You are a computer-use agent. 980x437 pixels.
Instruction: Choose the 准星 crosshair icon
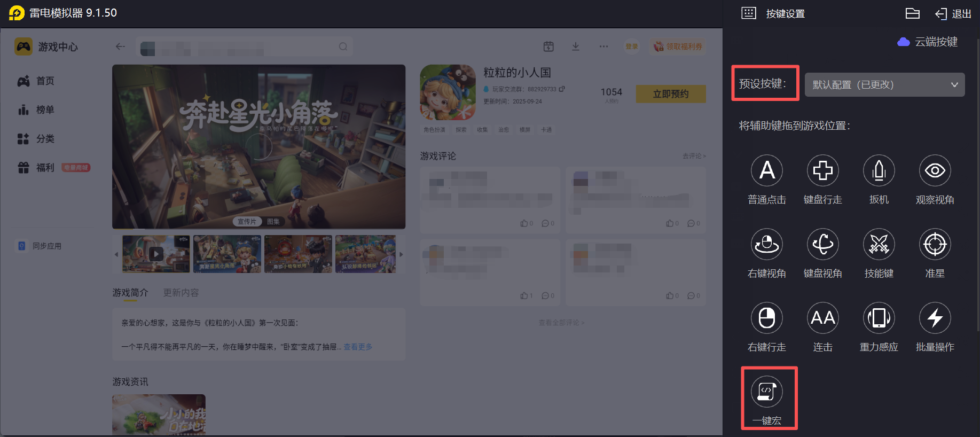[x=935, y=244]
